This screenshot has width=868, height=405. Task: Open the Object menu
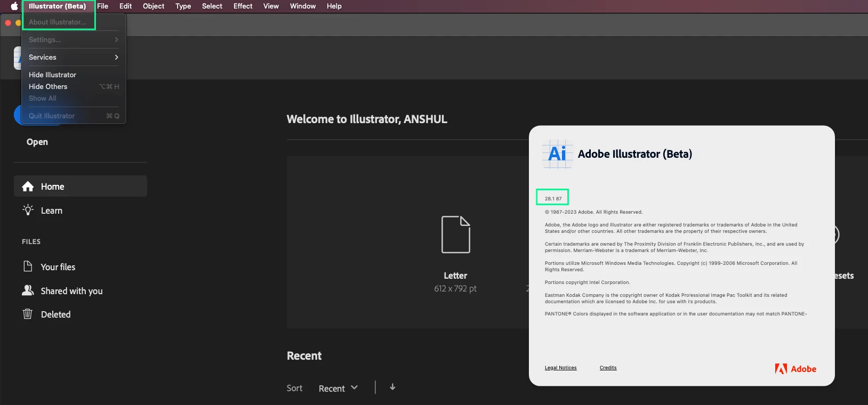(x=154, y=6)
